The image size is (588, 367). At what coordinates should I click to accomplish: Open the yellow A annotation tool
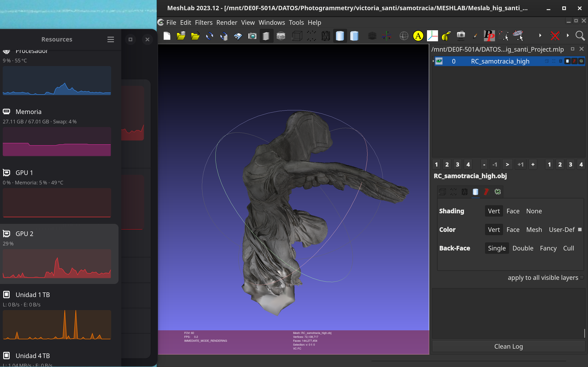pos(418,36)
